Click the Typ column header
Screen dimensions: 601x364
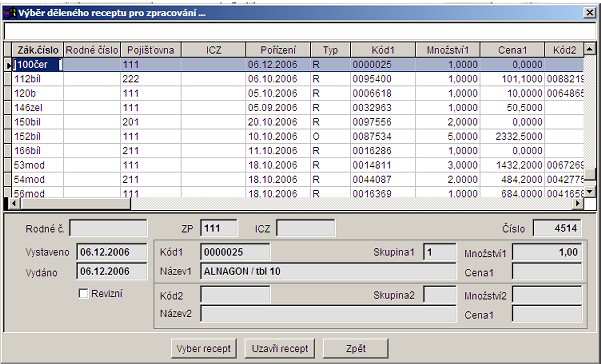click(x=330, y=50)
